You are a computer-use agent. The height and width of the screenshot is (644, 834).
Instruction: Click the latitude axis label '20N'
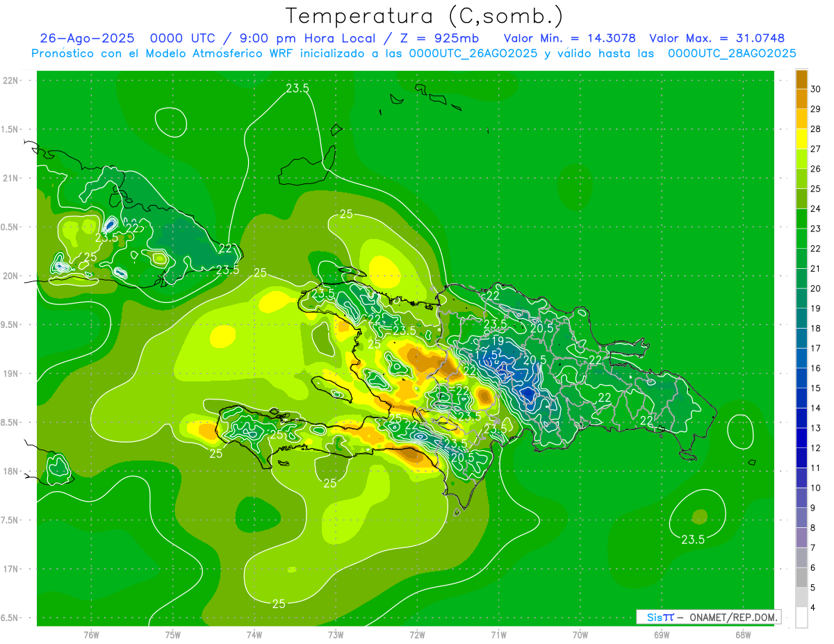click(x=12, y=276)
